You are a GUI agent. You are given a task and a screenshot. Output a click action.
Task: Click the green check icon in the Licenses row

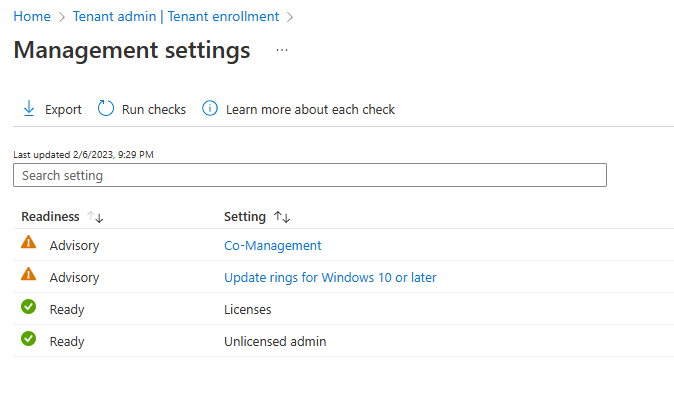click(29, 307)
